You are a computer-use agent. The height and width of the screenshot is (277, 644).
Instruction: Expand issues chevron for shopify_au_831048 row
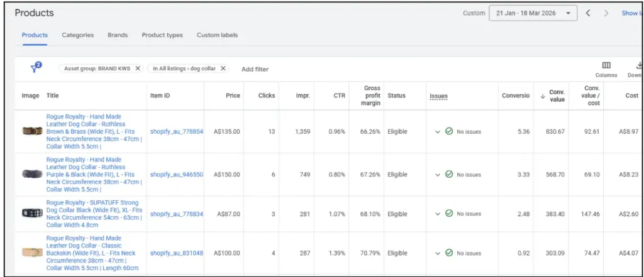coord(438,253)
